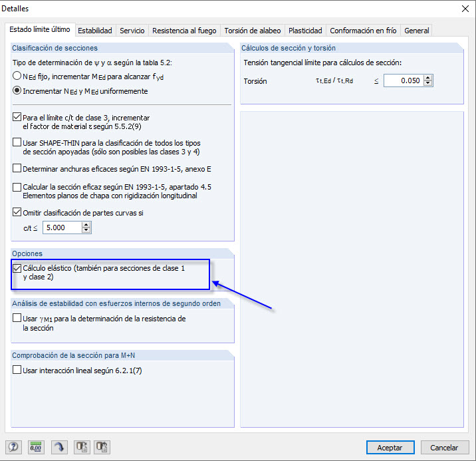Switch to the Estabilidad tab
The height and width of the screenshot is (461, 476).
tap(95, 31)
